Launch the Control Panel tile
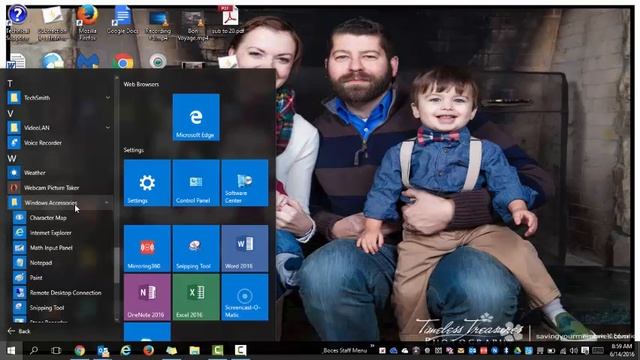Image resolution: width=640 pixels, height=360 pixels. coord(196,183)
